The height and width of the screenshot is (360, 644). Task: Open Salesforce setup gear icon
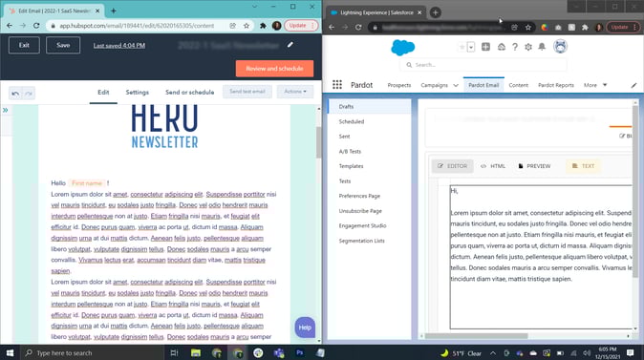[x=528, y=47]
